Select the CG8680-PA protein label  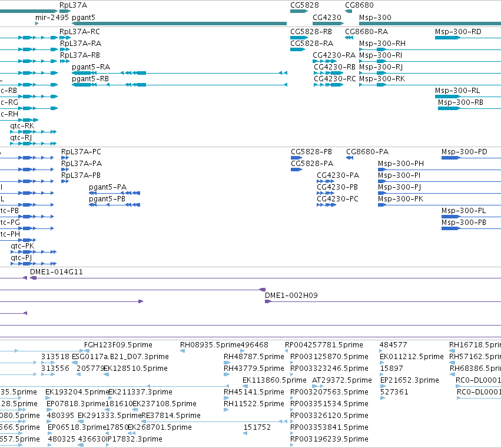367,152
